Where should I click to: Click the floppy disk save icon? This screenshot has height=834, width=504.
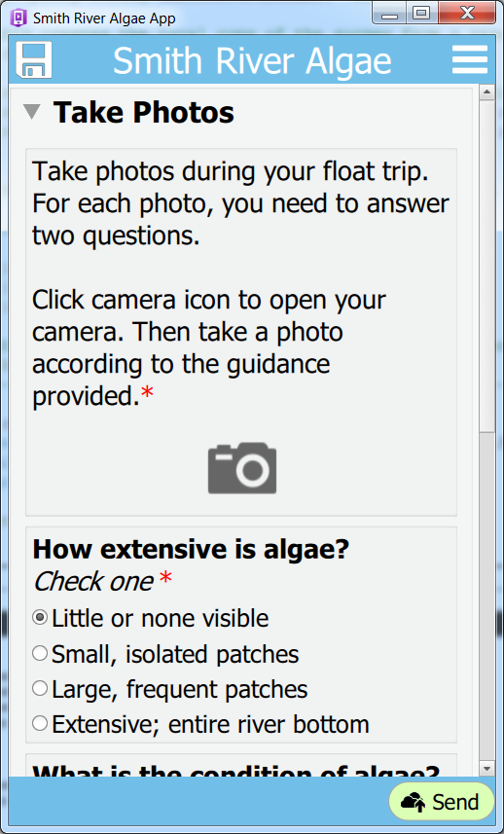click(x=33, y=59)
